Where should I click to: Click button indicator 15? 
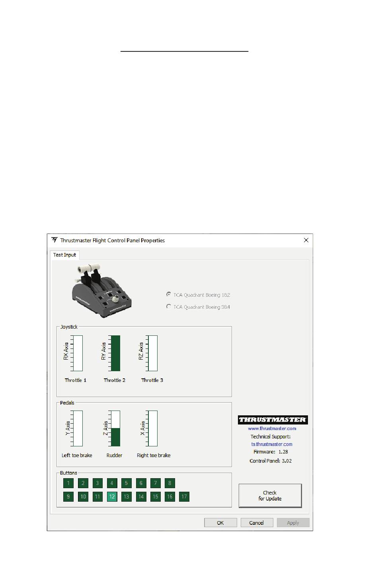coord(155,496)
